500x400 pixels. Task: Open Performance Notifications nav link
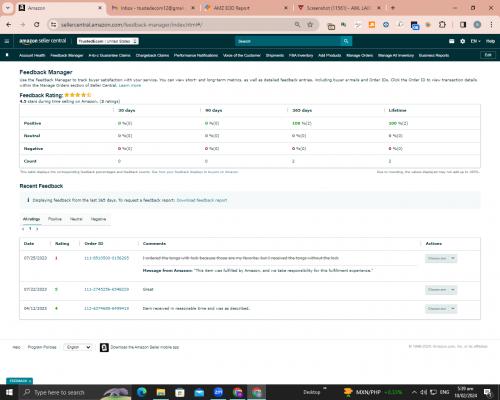(196, 55)
